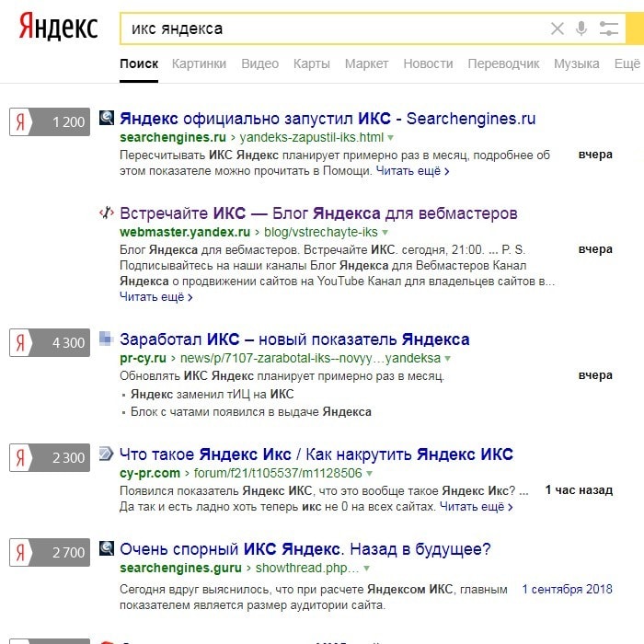Open the Маркет tab
The width and height of the screenshot is (644, 644).
(366, 63)
